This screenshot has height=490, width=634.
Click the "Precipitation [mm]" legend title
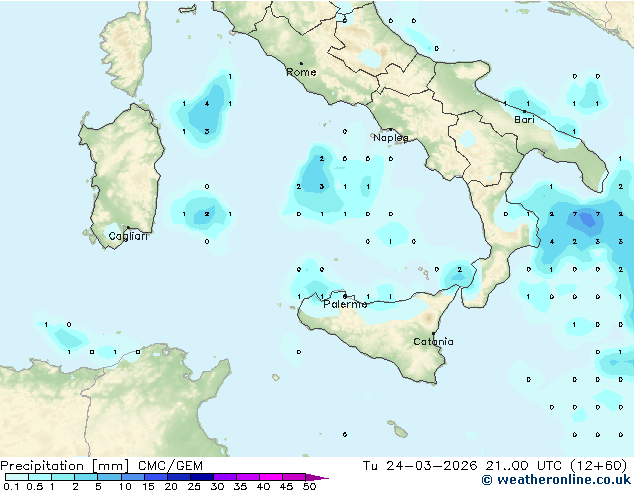click(x=65, y=466)
